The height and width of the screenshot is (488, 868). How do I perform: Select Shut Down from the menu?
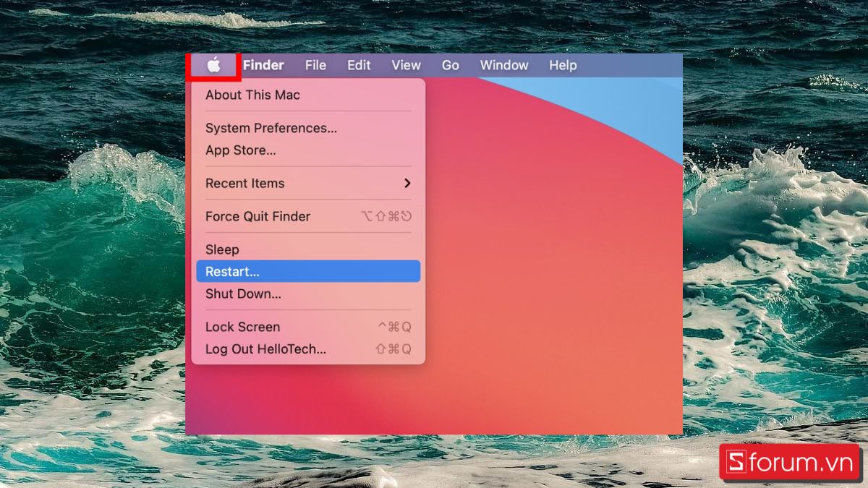(244, 294)
